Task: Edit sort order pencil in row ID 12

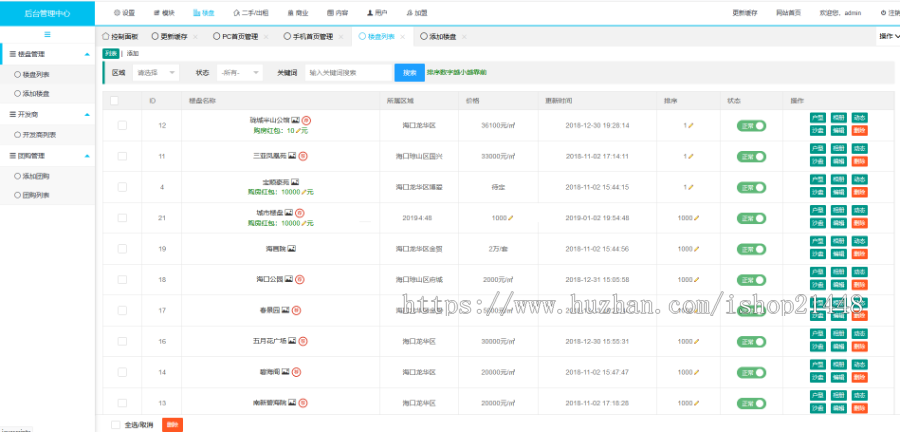Action: coord(690,125)
